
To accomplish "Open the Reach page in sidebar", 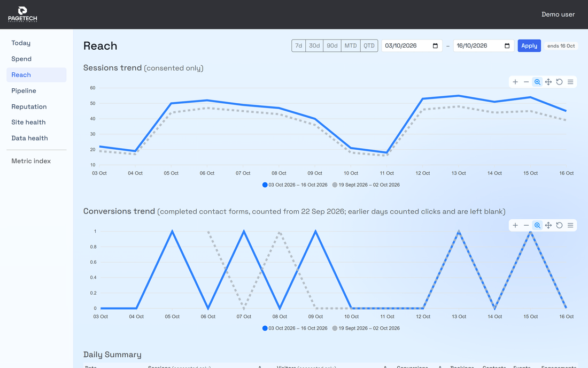I will click(x=36, y=75).
